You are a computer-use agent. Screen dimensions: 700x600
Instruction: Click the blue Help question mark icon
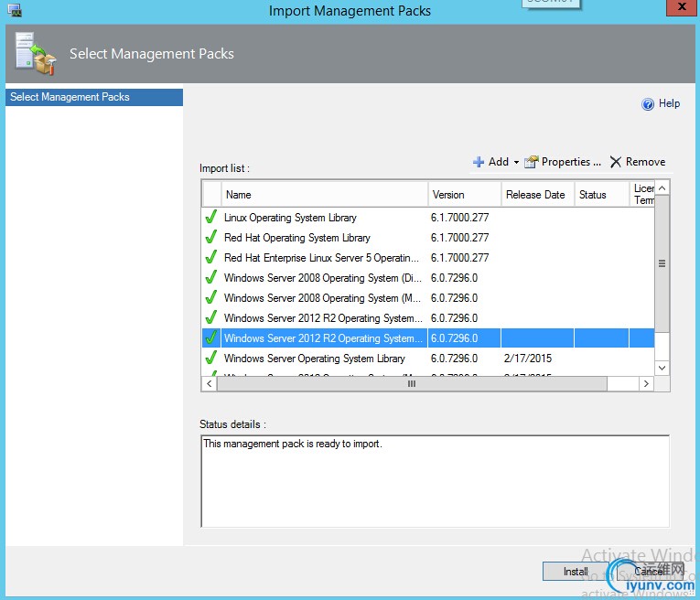(x=647, y=104)
